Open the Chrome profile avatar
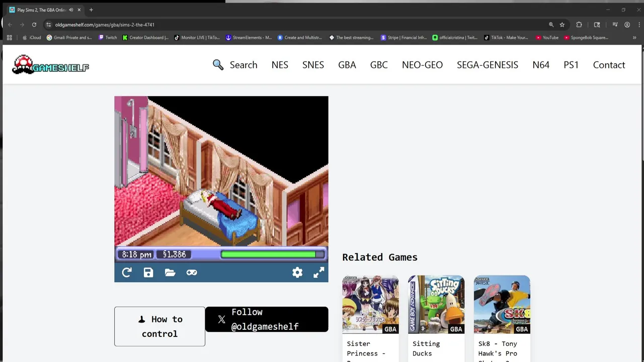644x362 pixels. [627, 25]
